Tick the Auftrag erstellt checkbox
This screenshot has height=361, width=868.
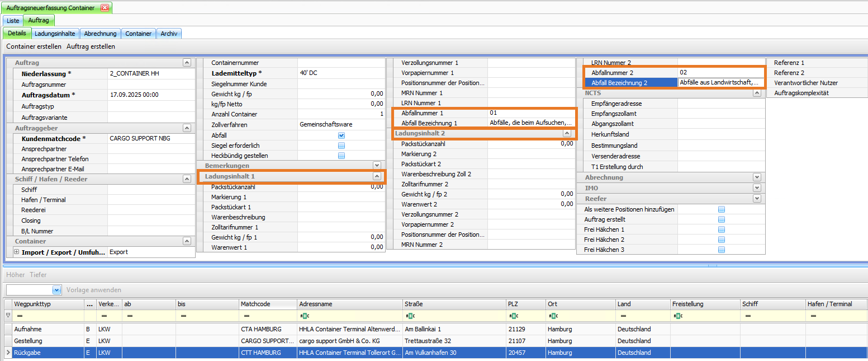tap(722, 219)
